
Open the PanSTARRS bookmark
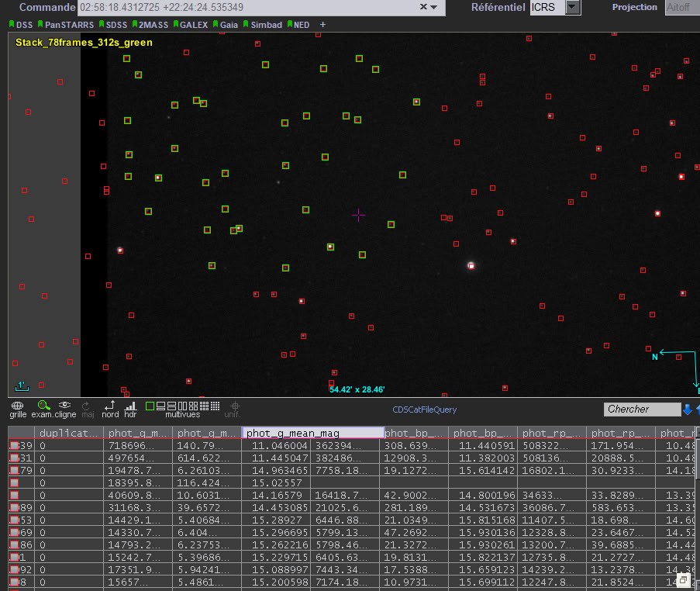click(x=66, y=25)
